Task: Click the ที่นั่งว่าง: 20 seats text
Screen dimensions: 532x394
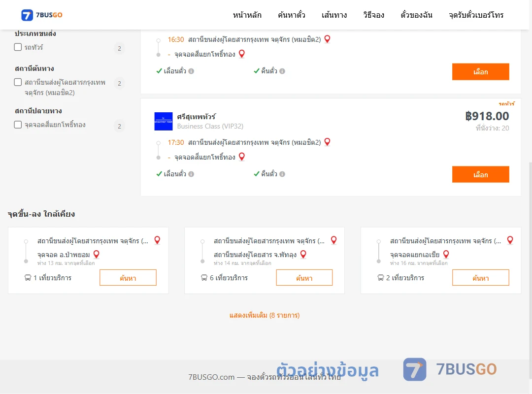Action: 492,128
